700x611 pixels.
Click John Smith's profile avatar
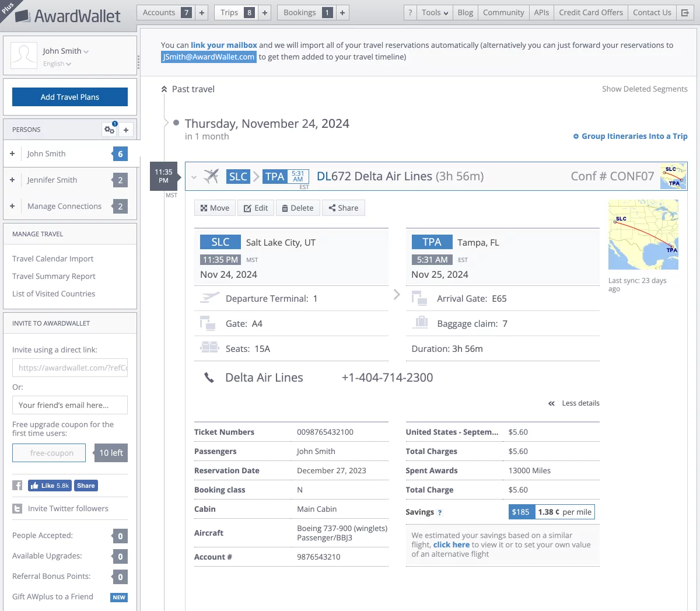(24, 55)
